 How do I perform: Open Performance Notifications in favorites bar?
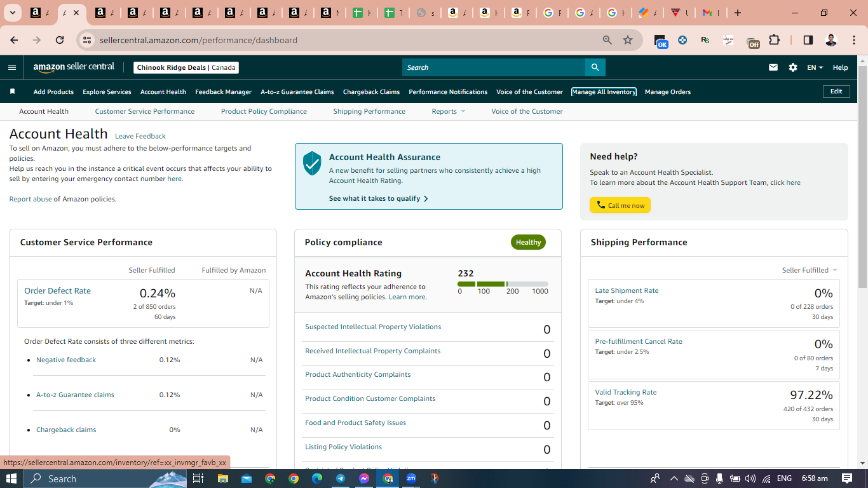pyautogui.click(x=448, y=91)
